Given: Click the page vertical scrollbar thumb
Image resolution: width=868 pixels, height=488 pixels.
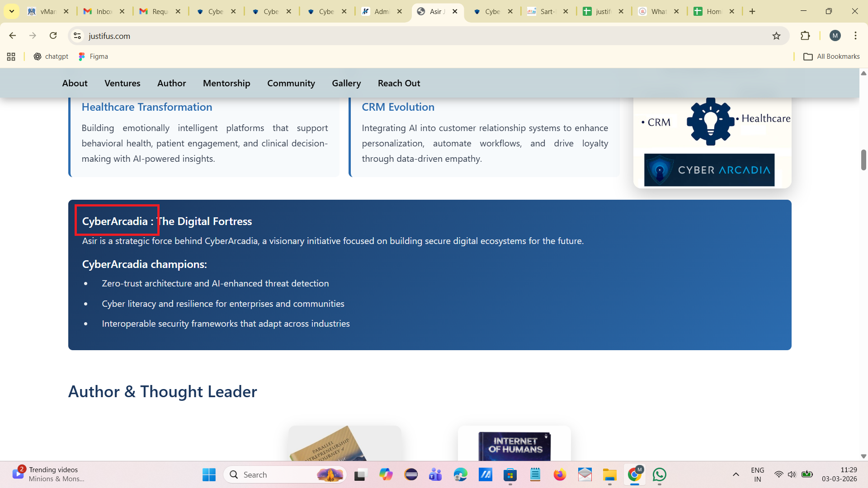Looking at the screenshot, I should click(x=863, y=160).
